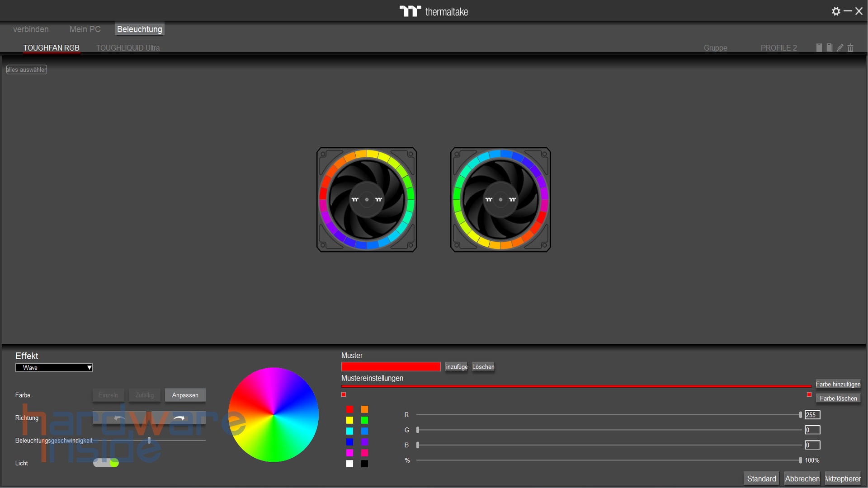
Task: Click the trash icon to delete the profile
Action: (850, 47)
